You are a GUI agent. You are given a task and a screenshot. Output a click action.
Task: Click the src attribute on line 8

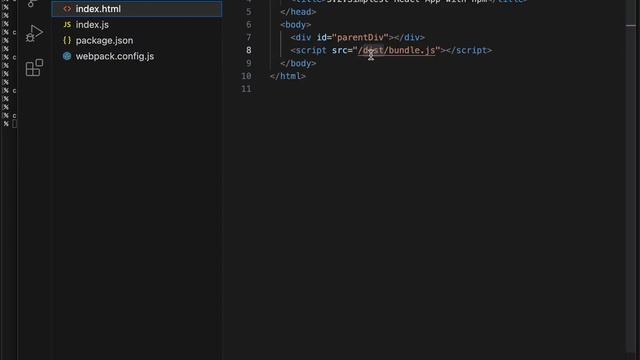click(339, 50)
